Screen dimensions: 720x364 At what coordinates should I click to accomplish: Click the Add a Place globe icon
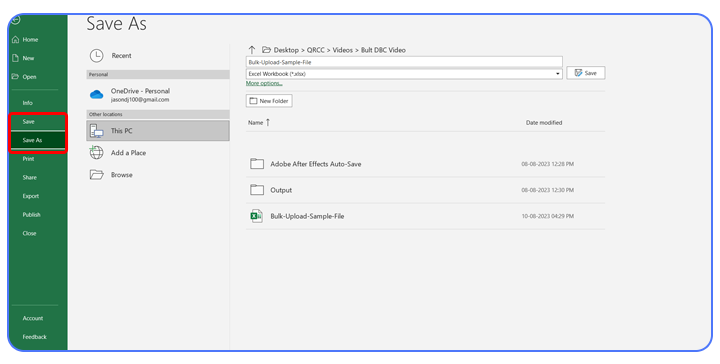(96, 152)
